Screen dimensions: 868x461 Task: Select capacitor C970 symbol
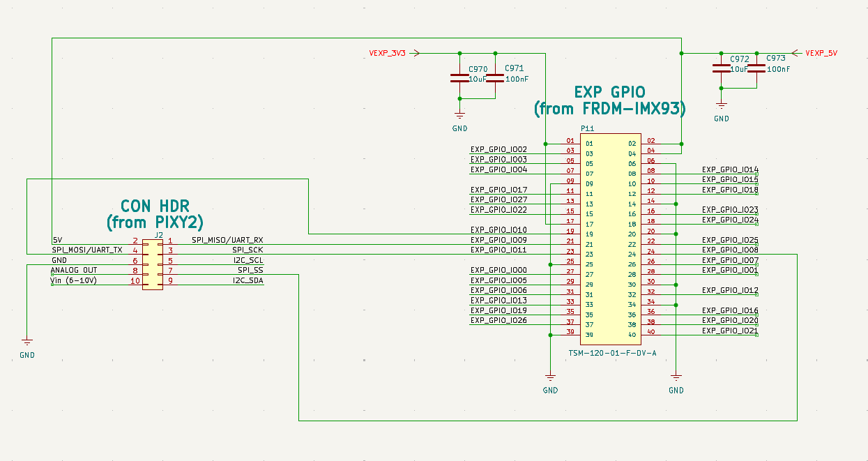click(x=459, y=77)
